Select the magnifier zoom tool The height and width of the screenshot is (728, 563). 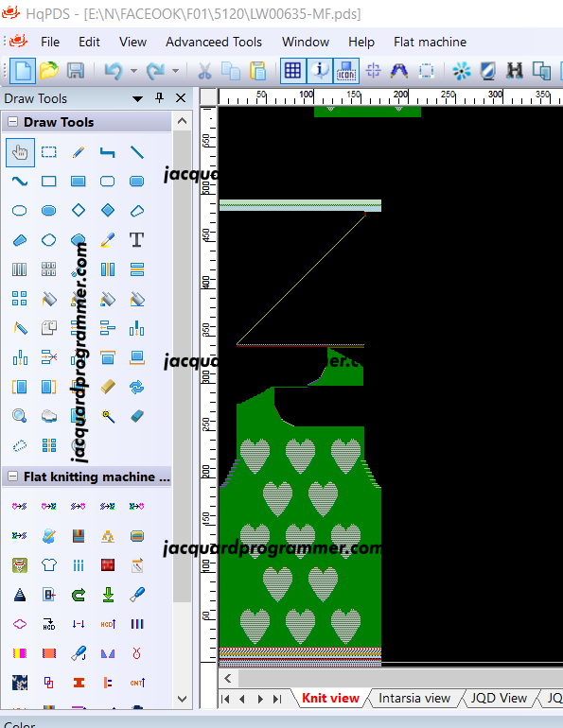pos(19,416)
